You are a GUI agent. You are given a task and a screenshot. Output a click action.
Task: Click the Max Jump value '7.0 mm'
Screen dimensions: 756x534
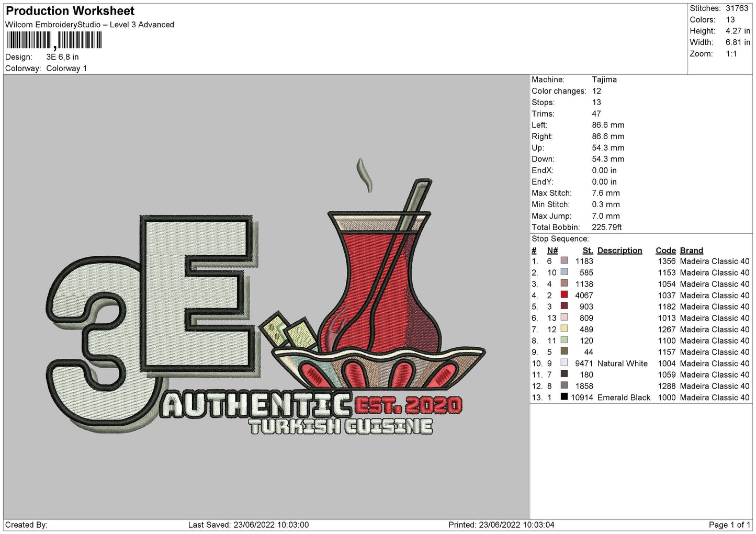pyautogui.click(x=606, y=216)
